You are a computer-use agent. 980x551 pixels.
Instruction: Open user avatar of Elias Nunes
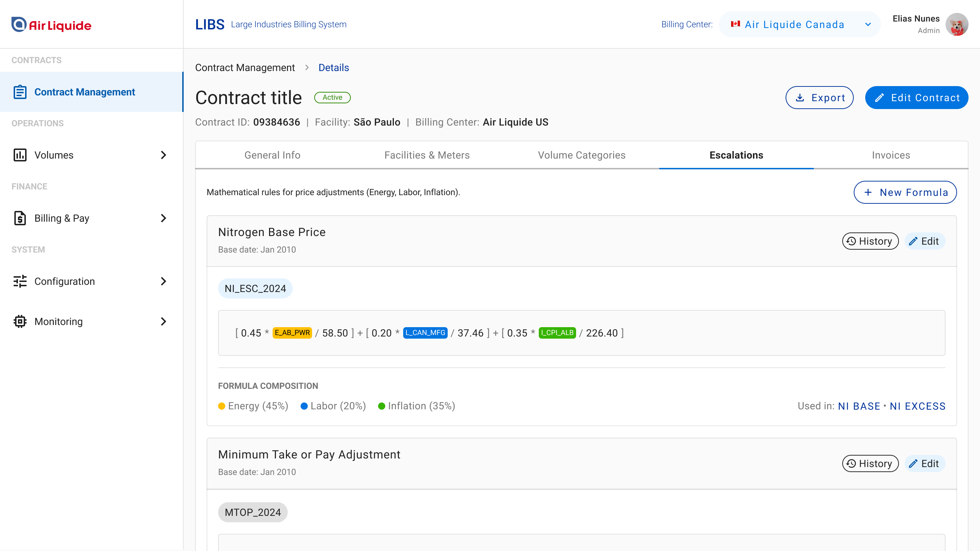[x=956, y=25]
